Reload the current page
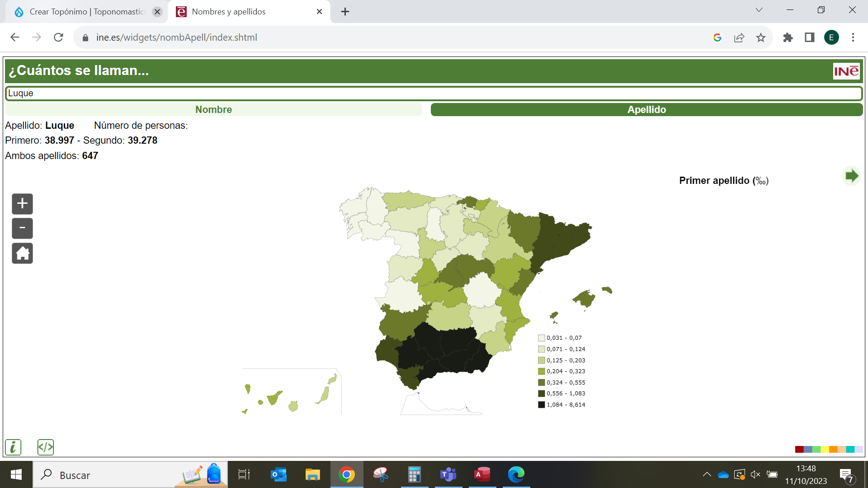 [58, 38]
